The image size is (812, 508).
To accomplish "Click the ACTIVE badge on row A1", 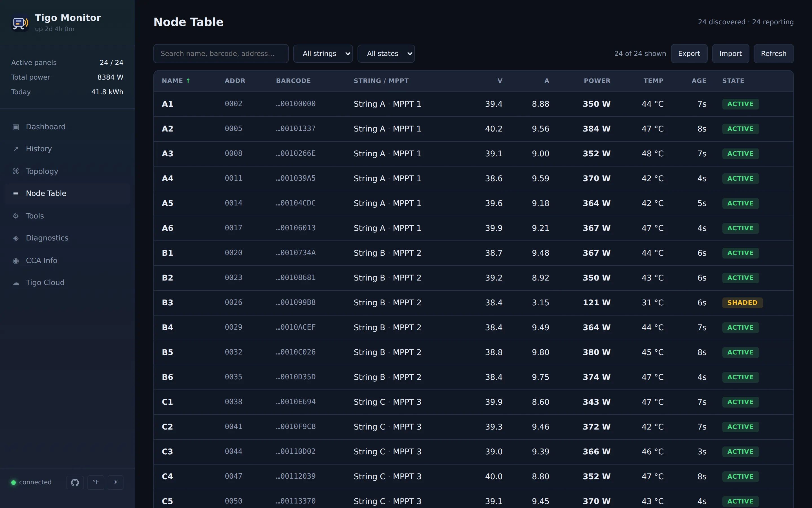I will pyautogui.click(x=740, y=104).
